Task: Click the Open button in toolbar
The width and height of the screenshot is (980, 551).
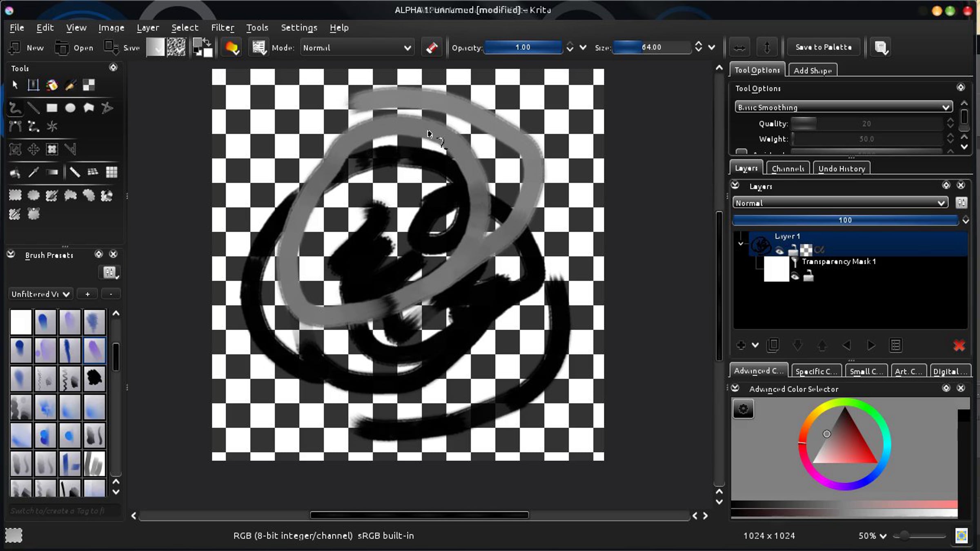Action: coord(74,48)
